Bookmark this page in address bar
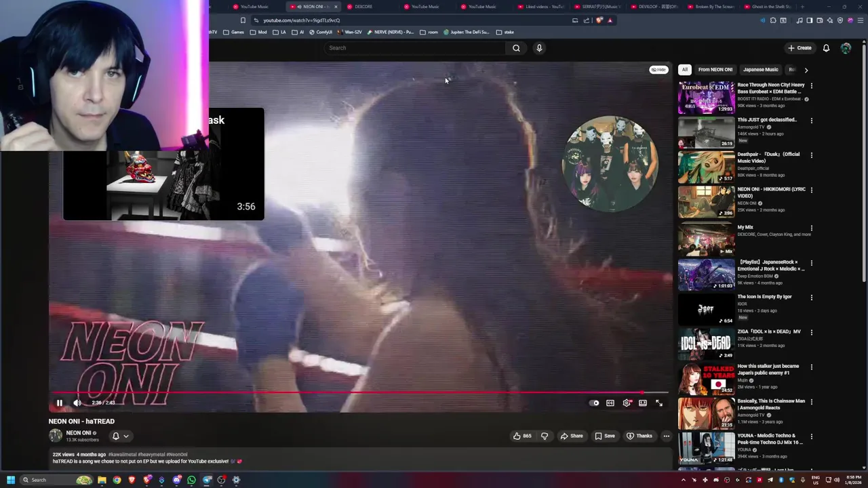The width and height of the screenshot is (868, 488). pos(243,20)
